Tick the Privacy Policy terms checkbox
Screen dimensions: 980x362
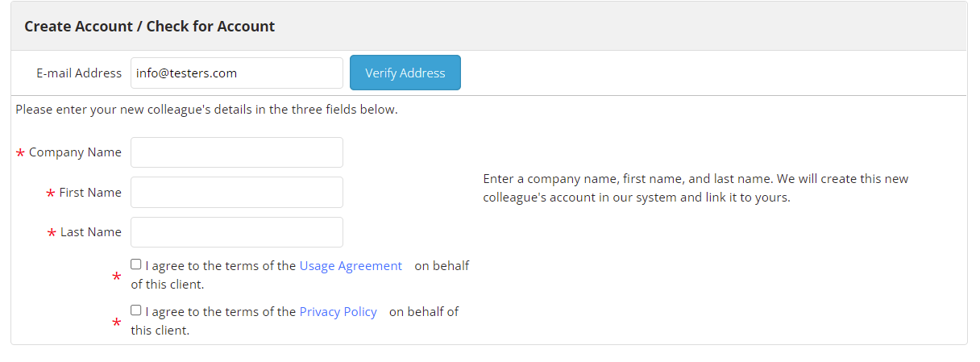[136, 310]
